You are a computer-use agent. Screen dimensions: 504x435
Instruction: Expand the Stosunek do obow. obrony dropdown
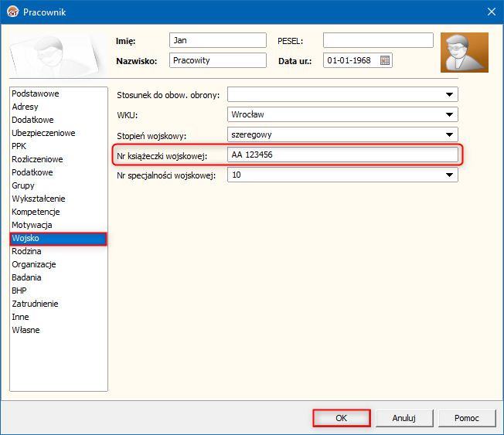449,95
